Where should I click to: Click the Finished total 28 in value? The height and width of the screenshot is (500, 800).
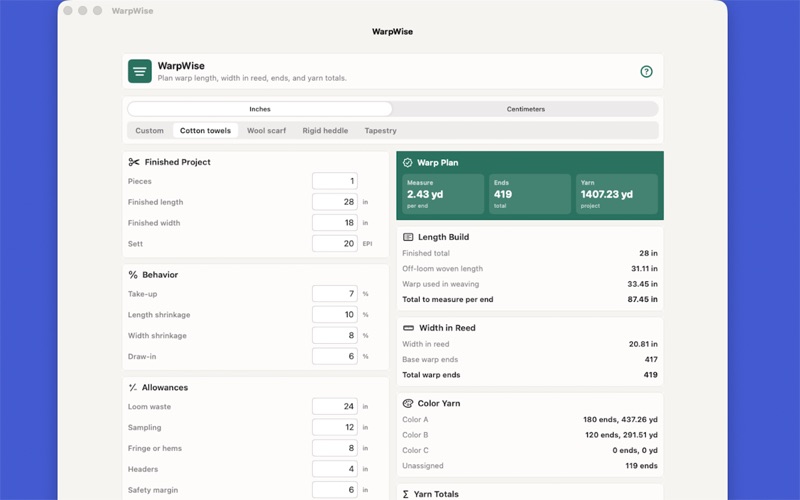tap(648, 254)
